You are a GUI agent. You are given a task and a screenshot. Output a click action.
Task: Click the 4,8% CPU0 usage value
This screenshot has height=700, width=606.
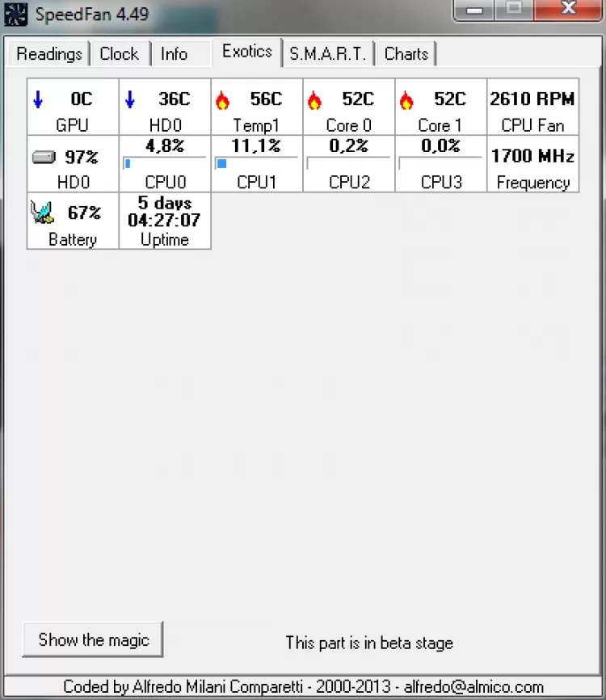click(165, 146)
